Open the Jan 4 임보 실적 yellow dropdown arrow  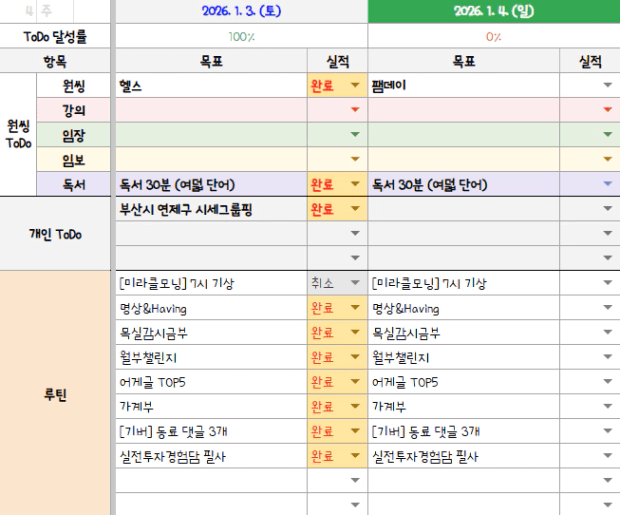coord(608,159)
